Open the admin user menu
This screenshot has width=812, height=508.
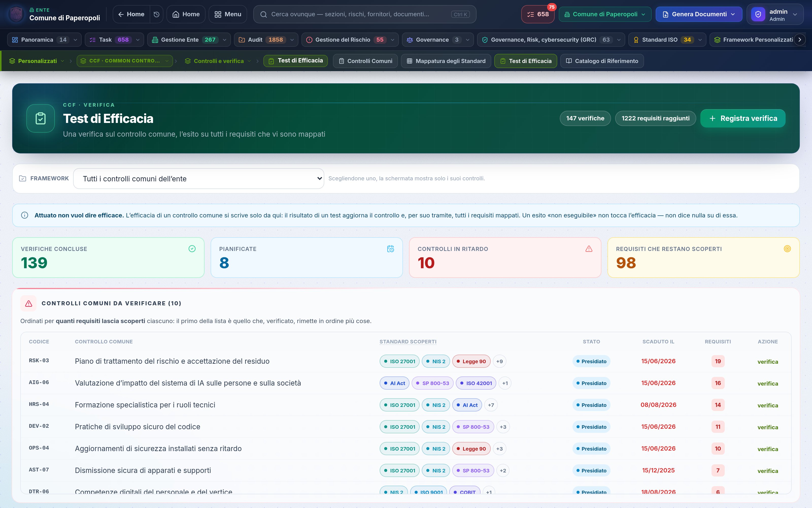775,14
